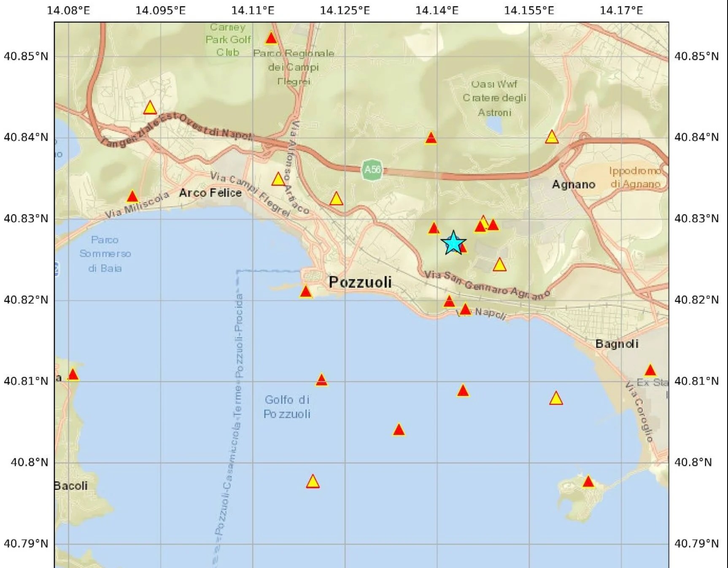Select red triangle beside Pozzuoli harbor
728x568 pixels.
point(306,292)
